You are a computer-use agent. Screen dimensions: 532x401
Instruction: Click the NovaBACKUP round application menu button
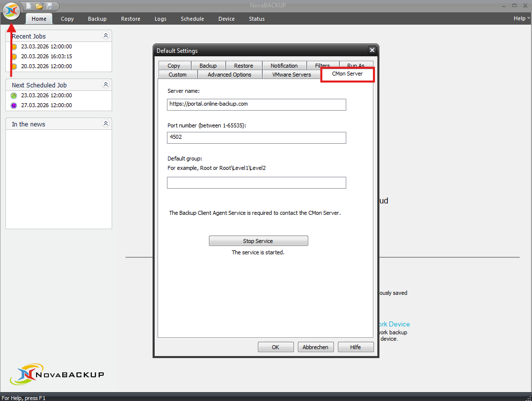(x=11, y=11)
